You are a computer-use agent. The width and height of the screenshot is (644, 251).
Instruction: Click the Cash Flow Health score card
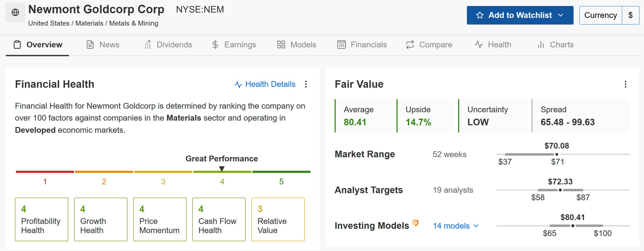(219, 219)
